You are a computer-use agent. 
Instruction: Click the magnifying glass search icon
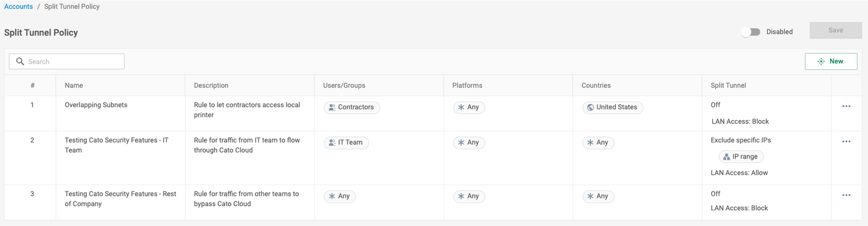click(x=20, y=61)
